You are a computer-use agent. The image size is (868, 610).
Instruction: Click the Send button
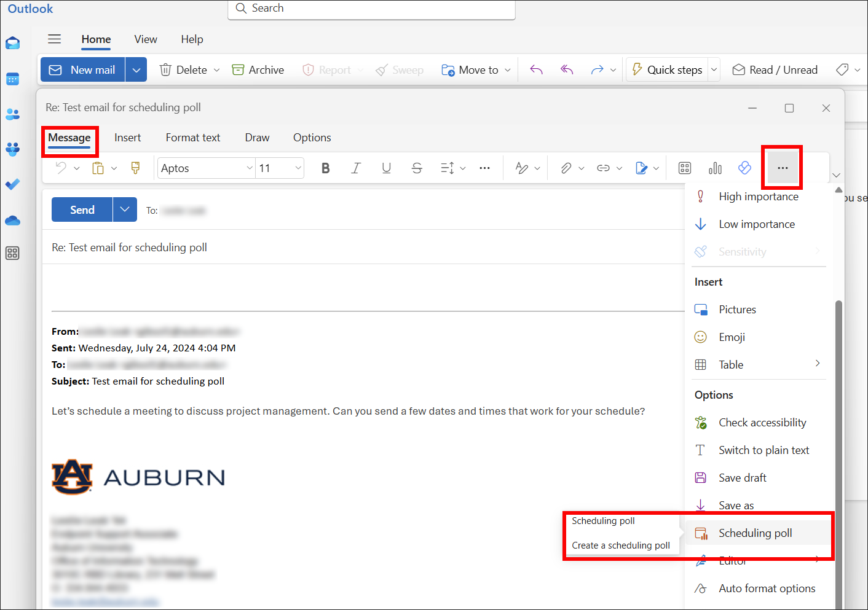[x=82, y=209]
